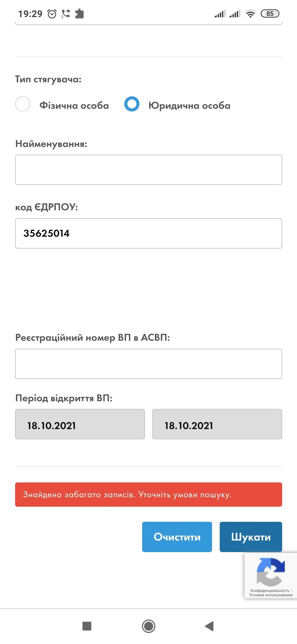Tap the battery level indicator
297x644 pixels.
pos(270,13)
